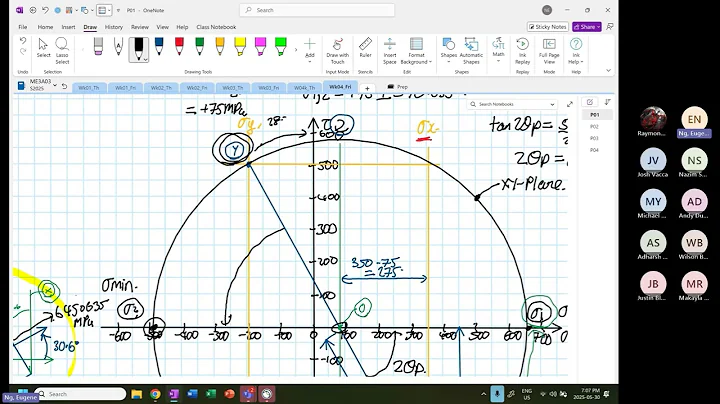Click the notebook back arrow next to ME3A03

point(64,86)
